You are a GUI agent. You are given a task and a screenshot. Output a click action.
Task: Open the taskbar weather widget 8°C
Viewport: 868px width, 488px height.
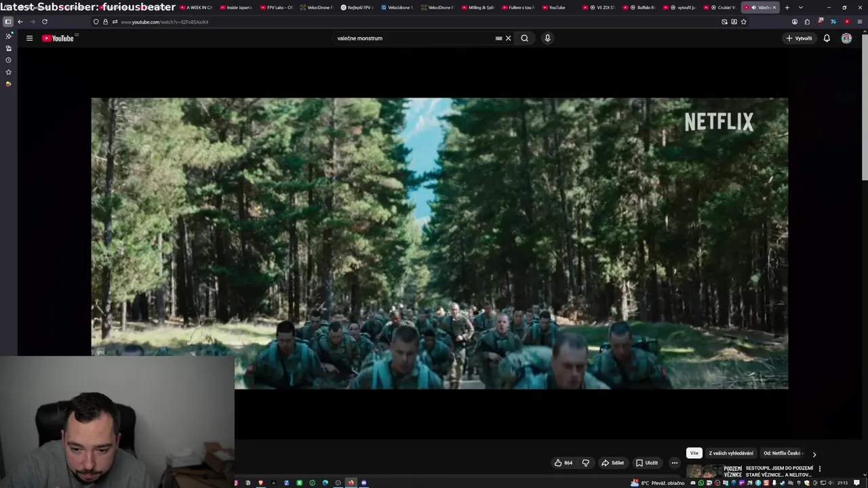tap(658, 483)
